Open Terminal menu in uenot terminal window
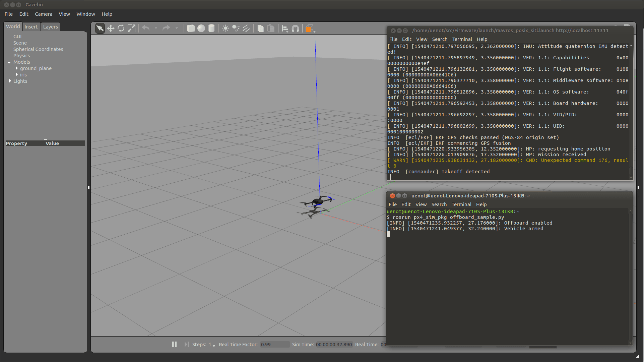 coord(461,204)
